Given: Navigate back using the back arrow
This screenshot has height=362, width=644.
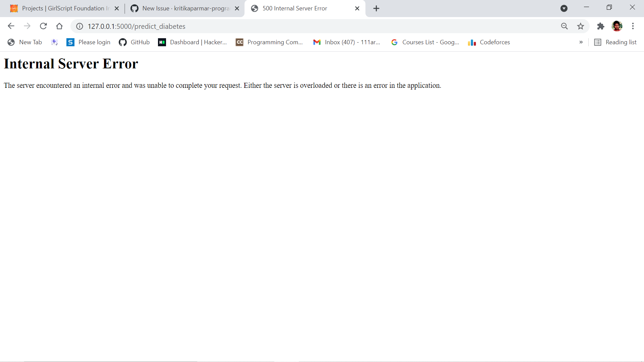Looking at the screenshot, I should click(x=11, y=26).
